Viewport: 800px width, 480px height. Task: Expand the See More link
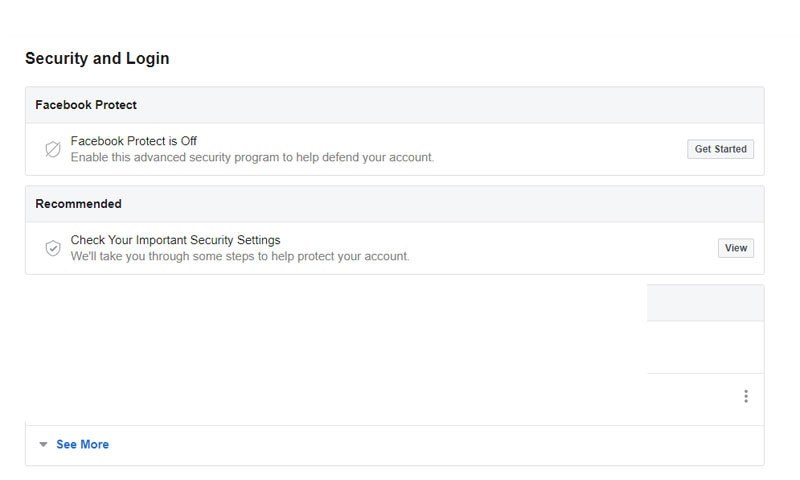(x=82, y=444)
